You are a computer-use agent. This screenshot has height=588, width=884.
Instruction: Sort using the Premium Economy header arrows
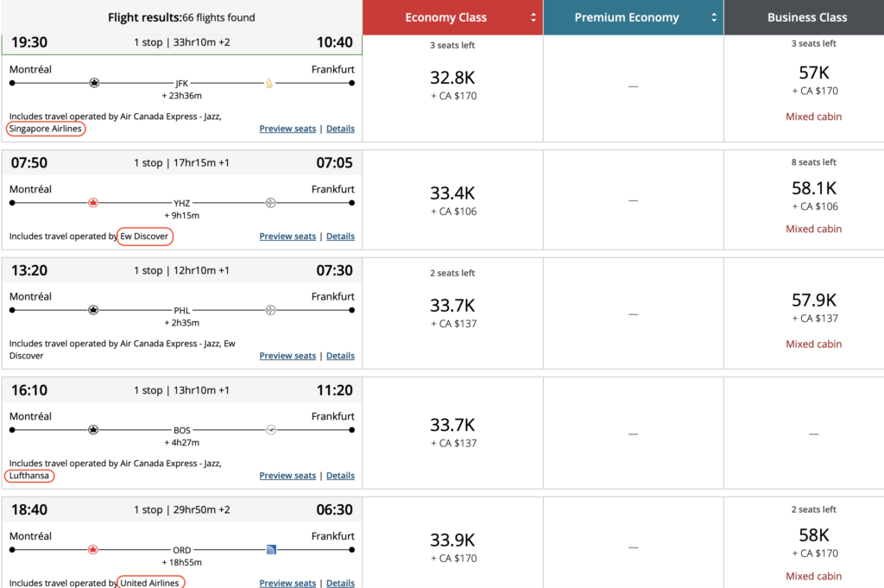(714, 17)
